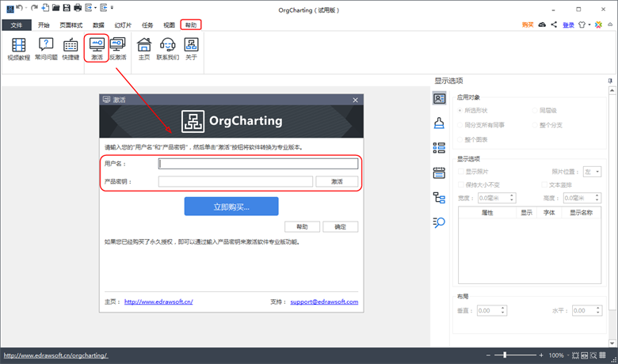
Task: Switch to the 幻灯片 ribbon tab
Action: tap(123, 25)
